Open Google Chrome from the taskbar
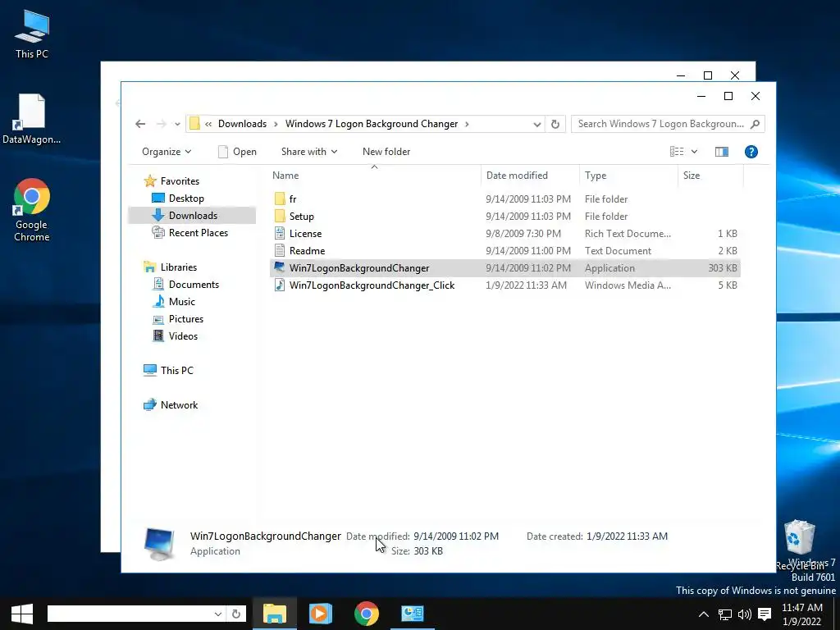 pyautogui.click(x=367, y=614)
